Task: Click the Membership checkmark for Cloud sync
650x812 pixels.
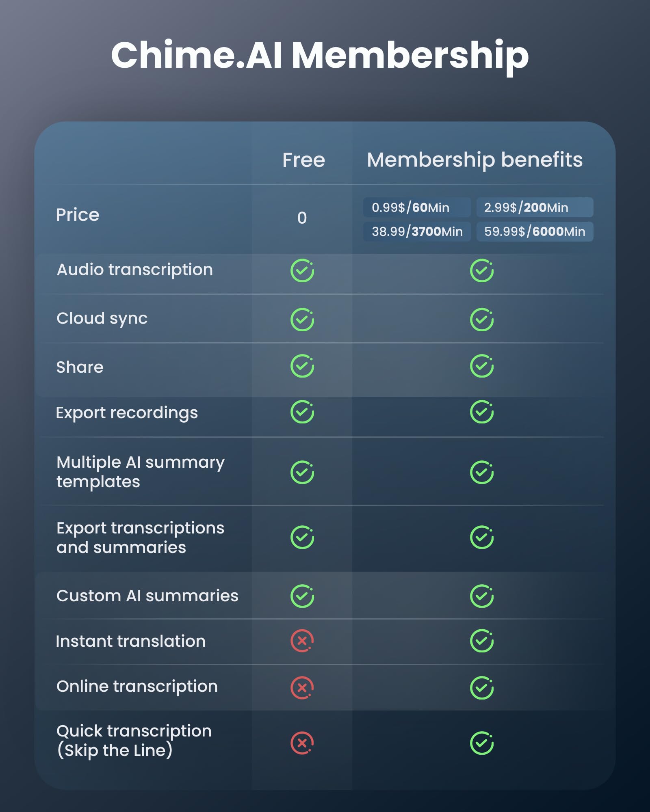Action: tap(481, 320)
